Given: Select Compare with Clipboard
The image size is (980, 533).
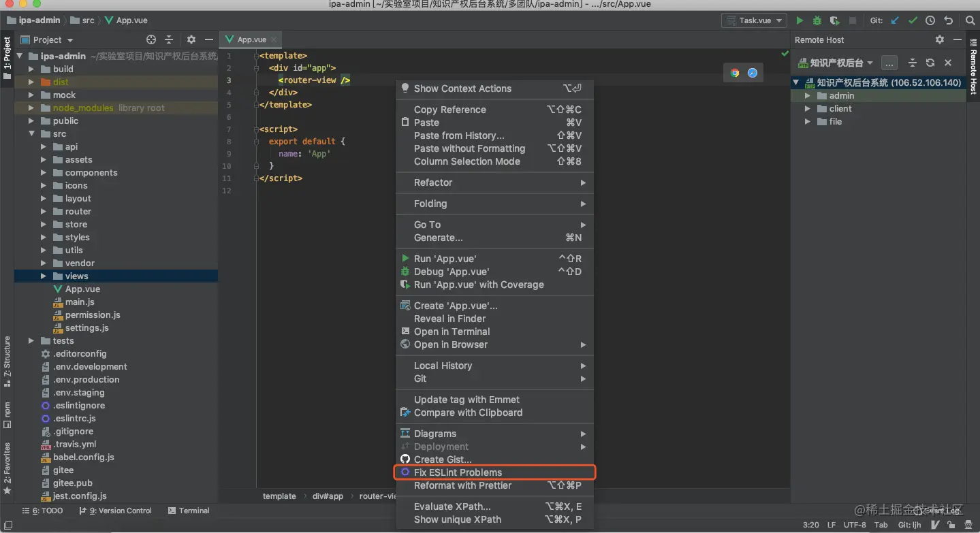Looking at the screenshot, I should click(494, 413).
